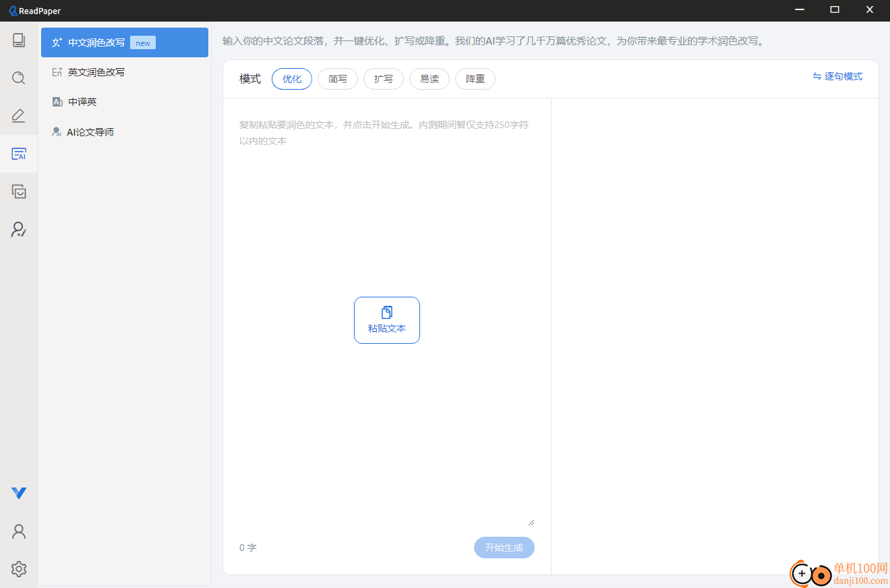Select the AI writing icon in sidebar

click(19, 154)
